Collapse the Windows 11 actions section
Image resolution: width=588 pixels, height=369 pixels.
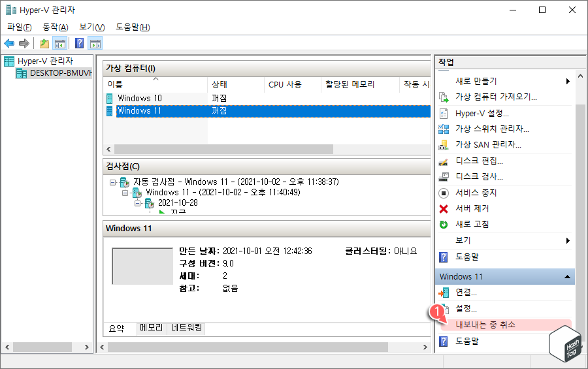(x=567, y=277)
